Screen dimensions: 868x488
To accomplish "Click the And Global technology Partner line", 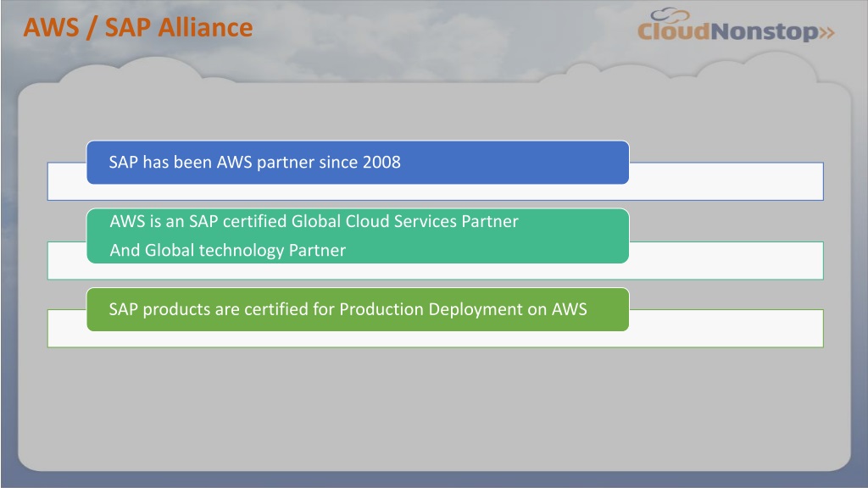I will coord(227,250).
